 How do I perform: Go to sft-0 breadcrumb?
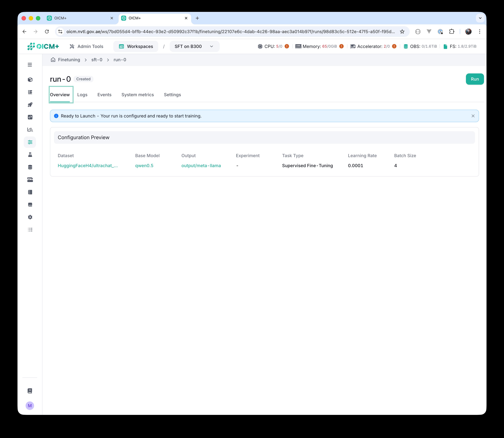tap(97, 60)
